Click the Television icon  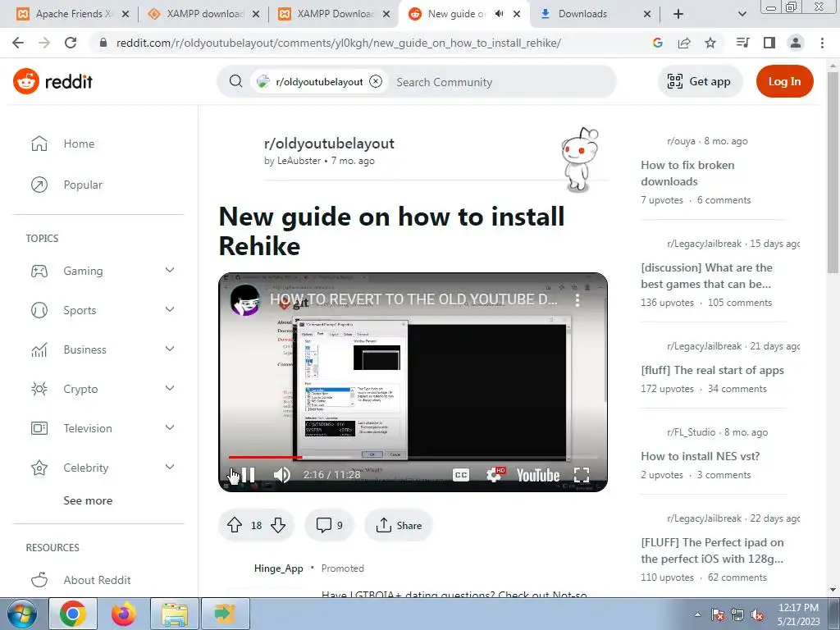[x=39, y=428]
